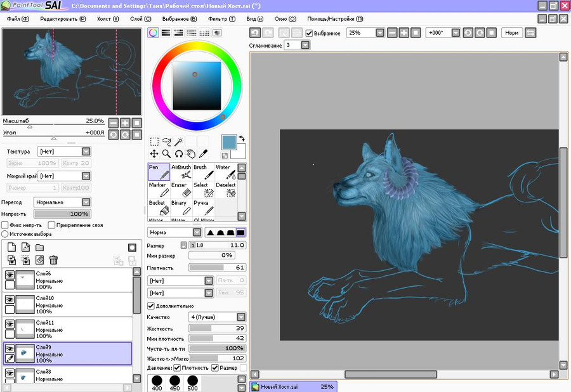Select the Pen tool

[x=159, y=172]
